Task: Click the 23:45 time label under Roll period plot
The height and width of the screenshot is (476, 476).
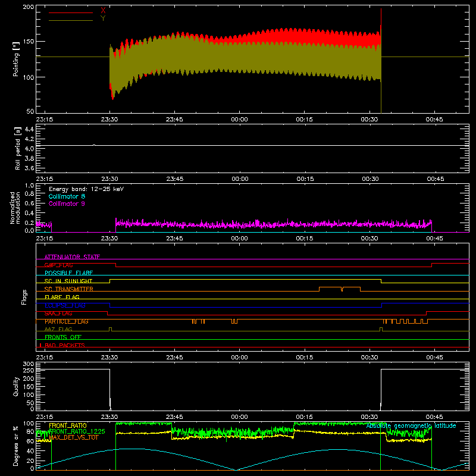Action: [175, 179]
